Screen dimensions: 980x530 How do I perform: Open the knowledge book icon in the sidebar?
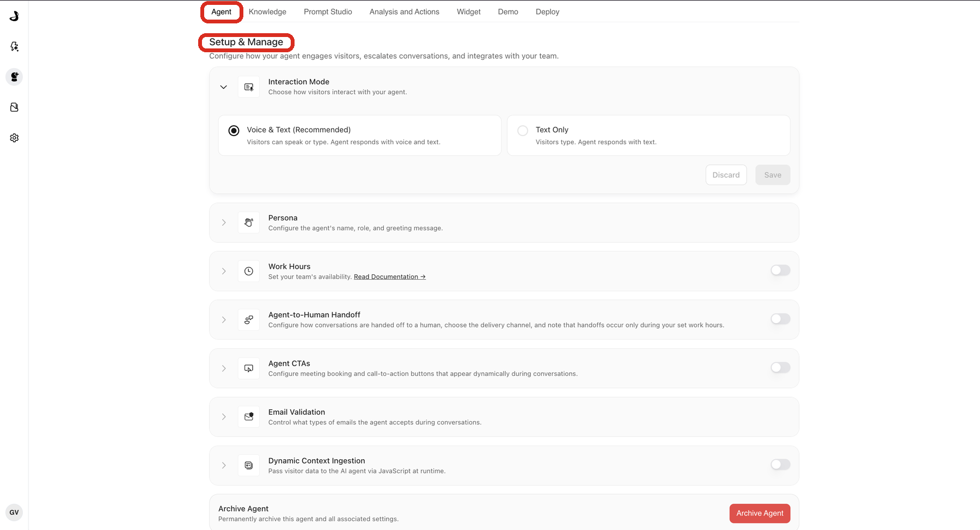(x=14, y=107)
